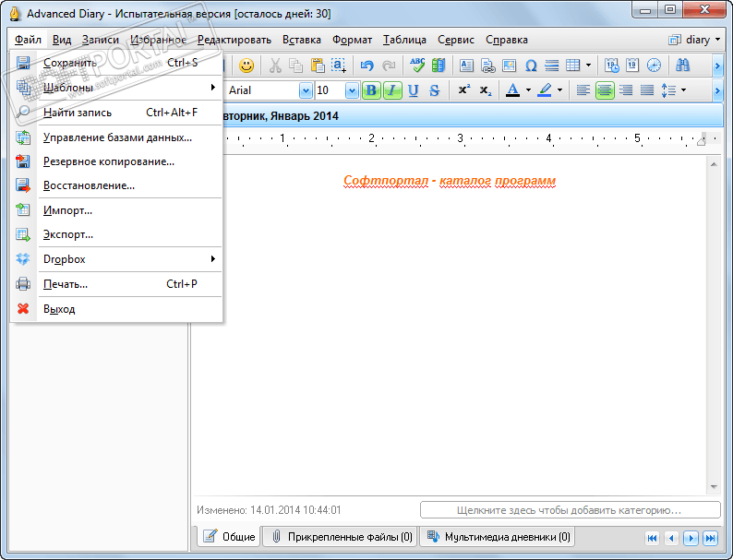Screen dimensions: 733x560
Task: Click the add category field
Action: 570,510
